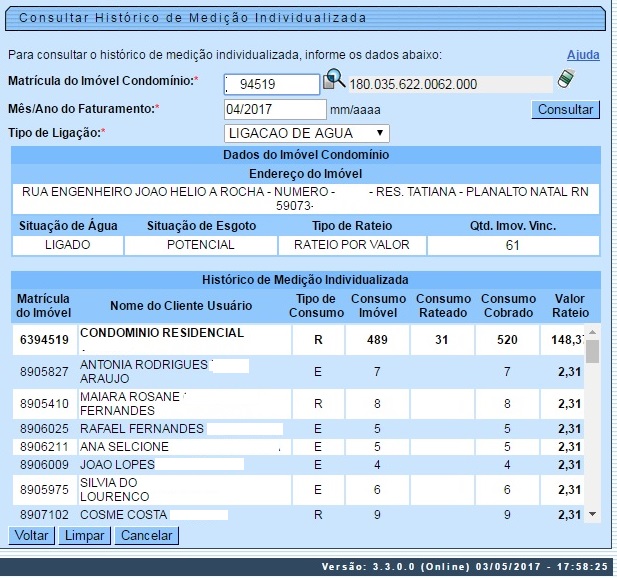The image size is (617, 578).
Task: Click the magnifier search icon beside Matrícula
Action: click(x=335, y=80)
